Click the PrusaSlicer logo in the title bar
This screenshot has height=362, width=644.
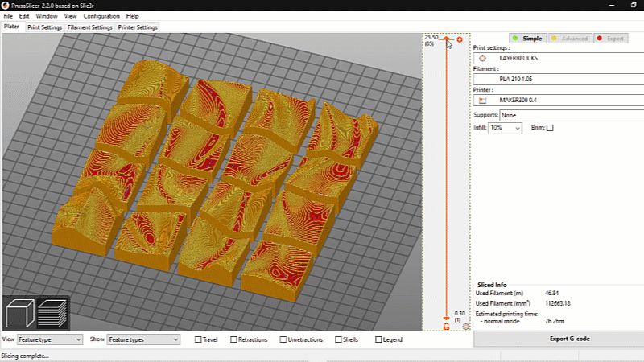[x=6, y=5]
